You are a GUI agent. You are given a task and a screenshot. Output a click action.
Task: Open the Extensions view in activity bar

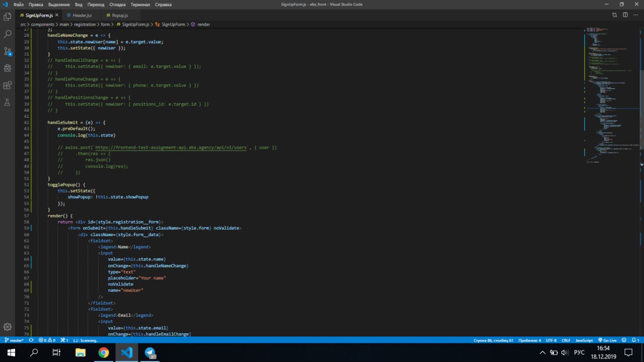point(8,85)
